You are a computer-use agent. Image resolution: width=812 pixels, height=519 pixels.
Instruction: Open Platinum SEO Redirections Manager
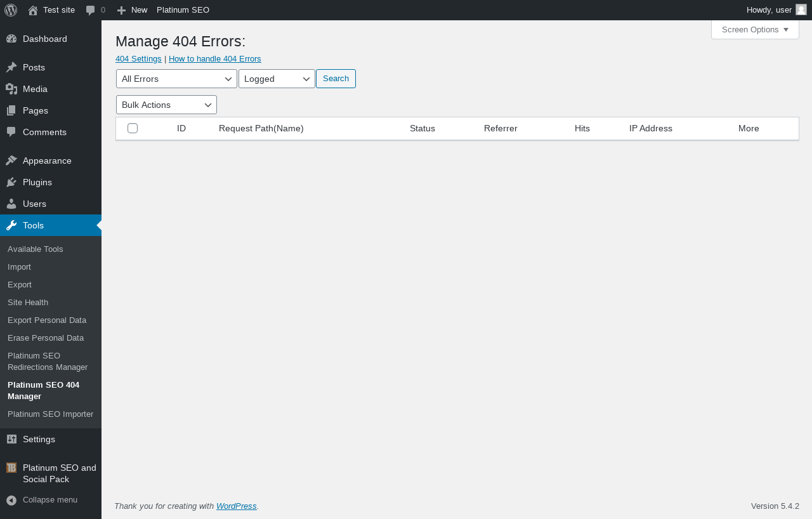coord(48,361)
